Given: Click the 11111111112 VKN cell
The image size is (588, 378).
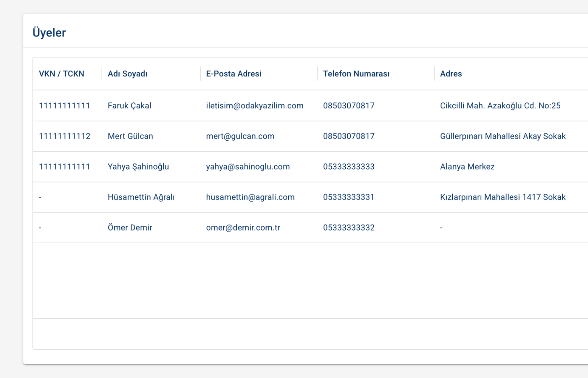Looking at the screenshot, I should pos(65,136).
